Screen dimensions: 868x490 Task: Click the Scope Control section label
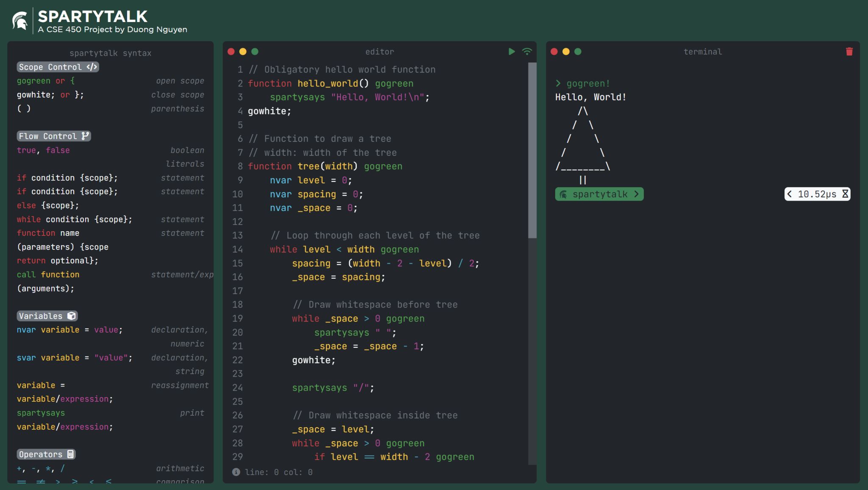pos(58,67)
